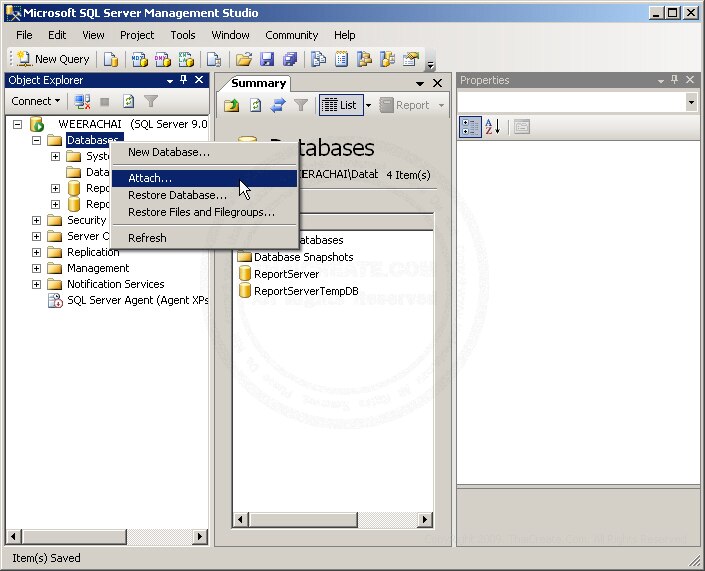Screen dimensions: 705x571
Task: Close the Summary document tab
Action: point(437,83)
